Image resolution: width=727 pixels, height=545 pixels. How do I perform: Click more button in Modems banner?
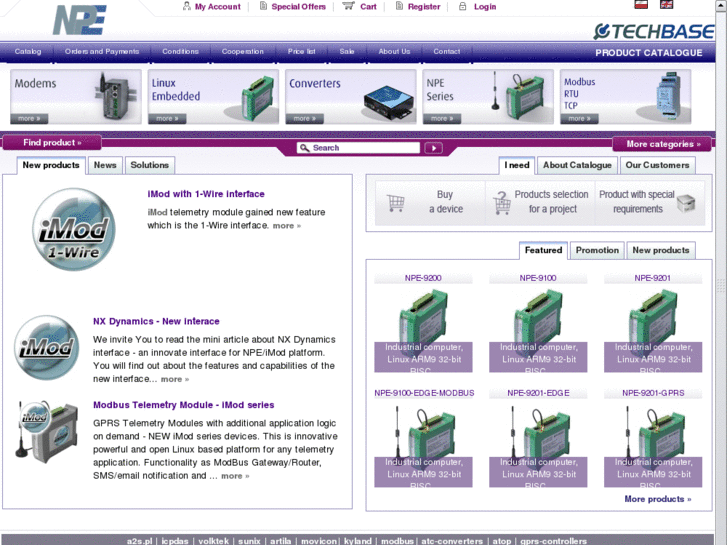pyautogui.click(x=29, y=119)
